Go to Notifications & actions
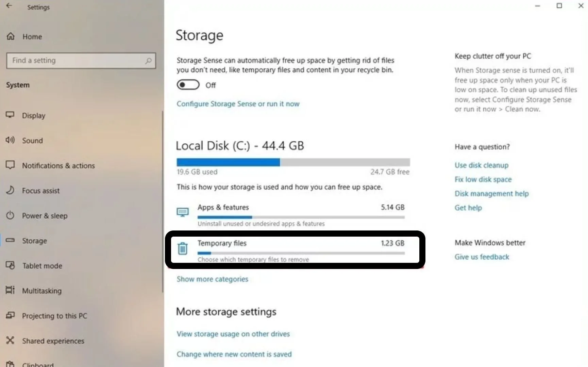The image size is (588, 367). tap(58, 165)
